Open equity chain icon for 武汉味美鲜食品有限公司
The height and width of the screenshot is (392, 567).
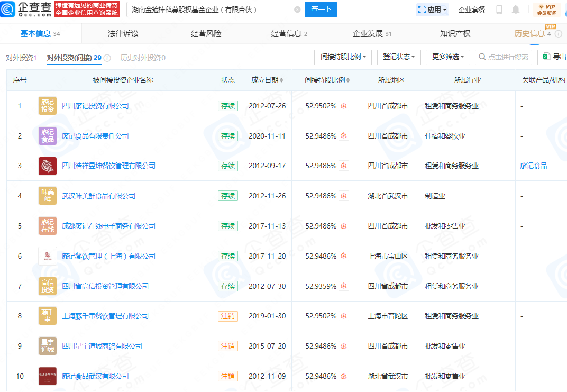pos(344,196)
